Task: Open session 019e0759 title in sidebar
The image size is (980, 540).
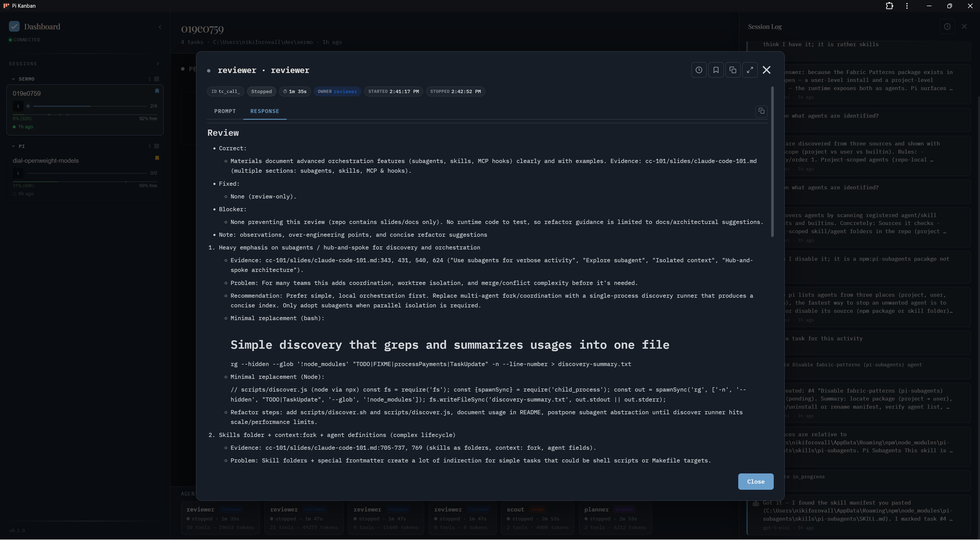Action: click(x=27, y=93)
